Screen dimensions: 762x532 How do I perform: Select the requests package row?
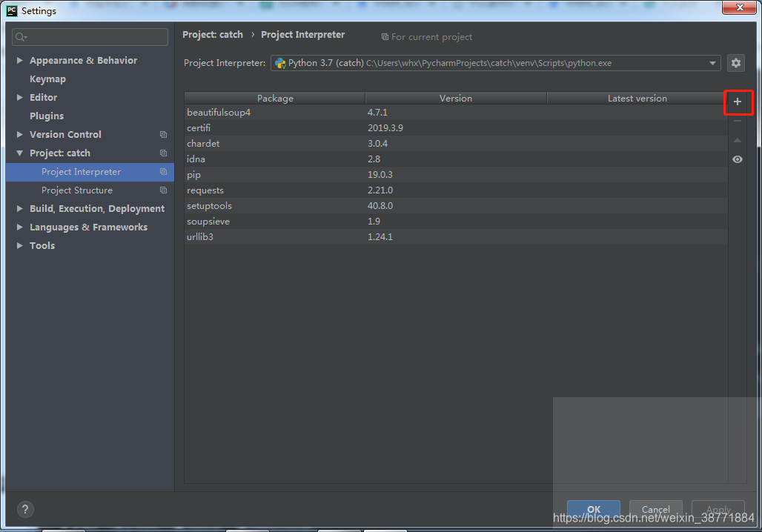[x=456, y=190]
